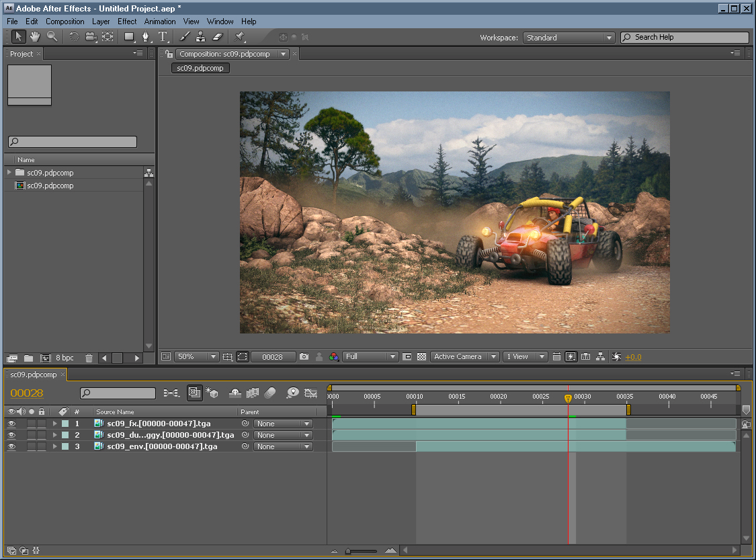
Task: Click the reset exposure icon
Action: [x=616, y=357]
